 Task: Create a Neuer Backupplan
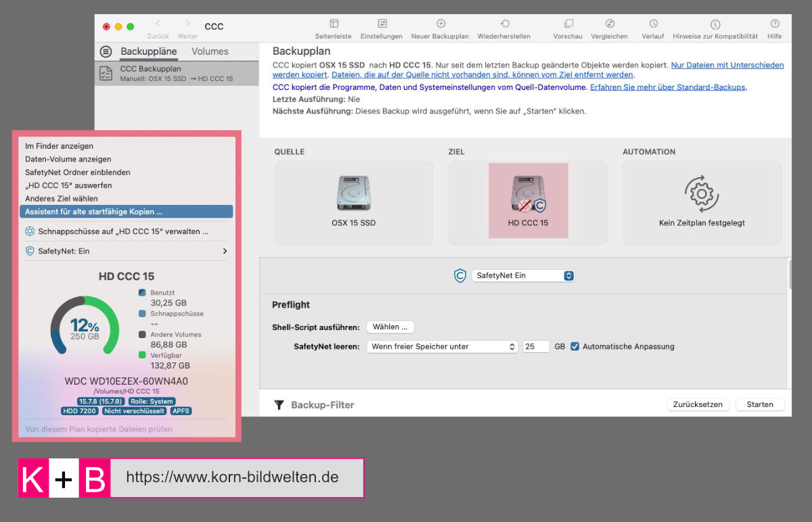441,24
